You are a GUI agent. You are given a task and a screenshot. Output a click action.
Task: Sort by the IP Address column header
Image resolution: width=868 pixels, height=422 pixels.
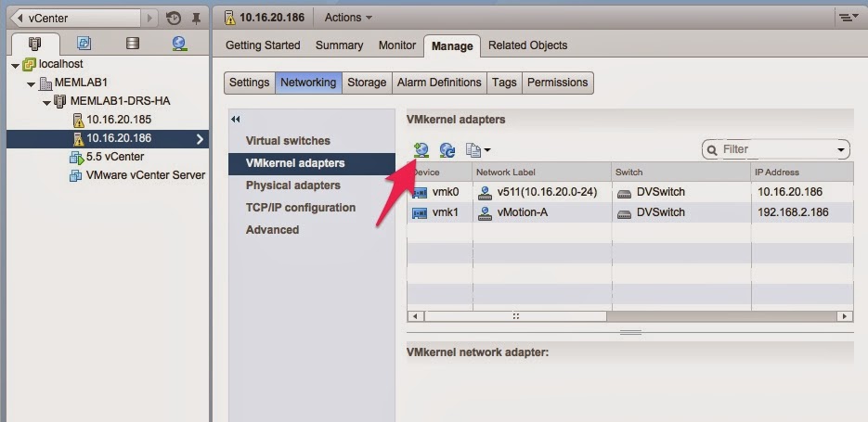point(802,172)
